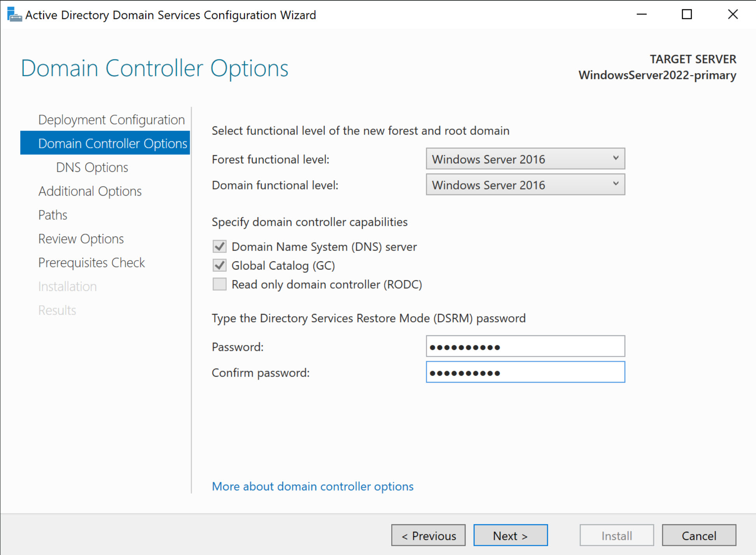
Task: Open the Forest functional level dropdown
Action: point(525,159)
